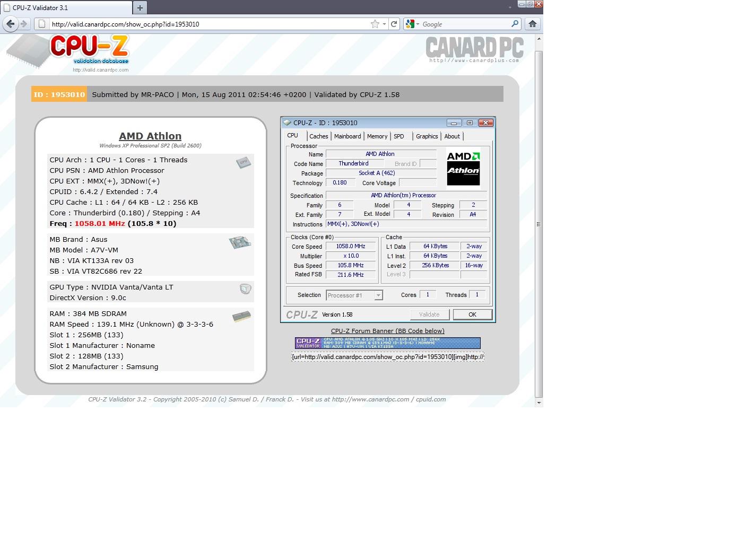The height and width of the screenshot is (560, 747).
Task: Click the ID : 1953010 orange label
Action: pos(59,94)
